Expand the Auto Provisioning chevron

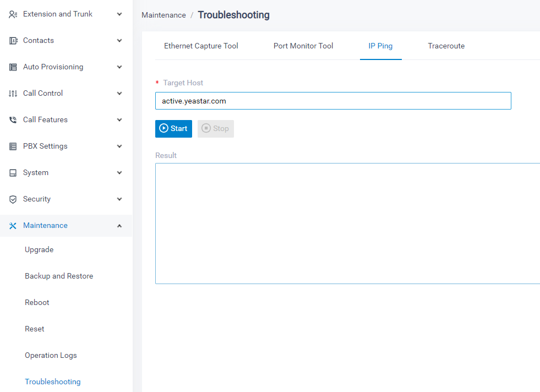click(x=119, y=67)
